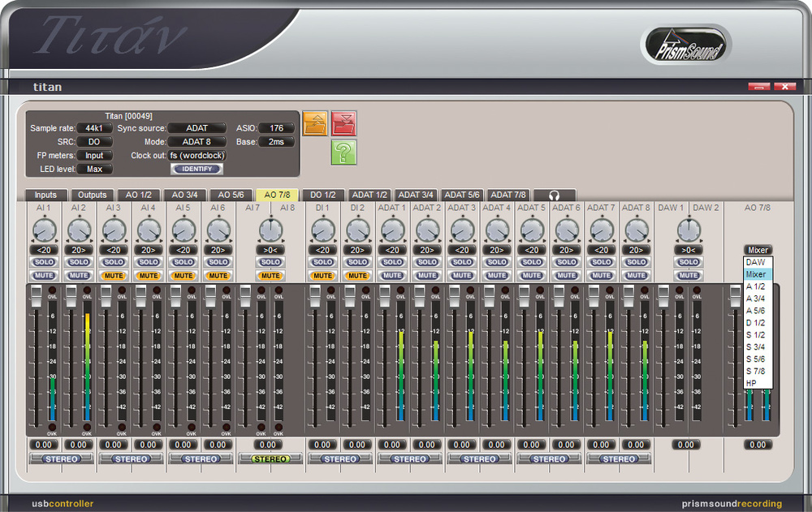
Task: Click the AI 1 overload indicator LED
Action: coord(52,290)
